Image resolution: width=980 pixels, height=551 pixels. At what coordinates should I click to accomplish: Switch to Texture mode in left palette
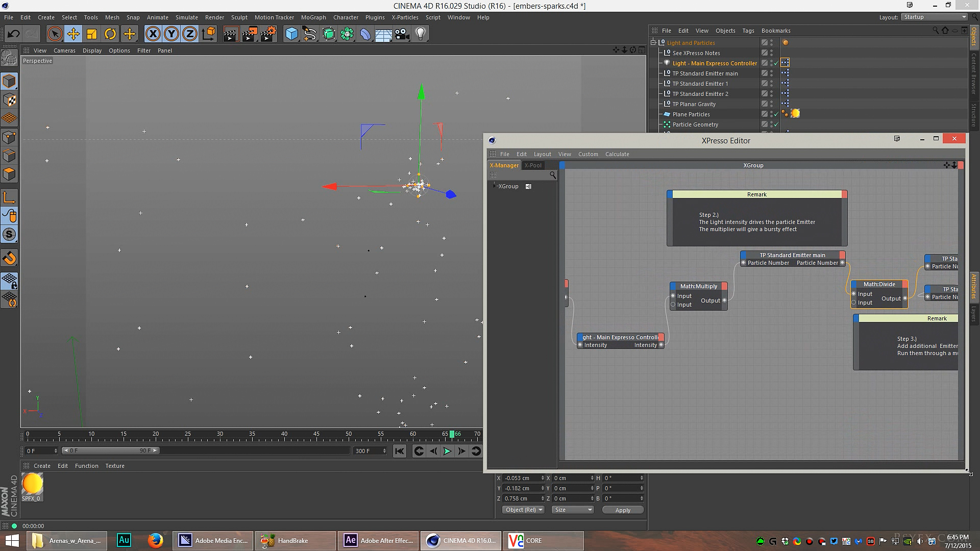[x=10, y=100]
